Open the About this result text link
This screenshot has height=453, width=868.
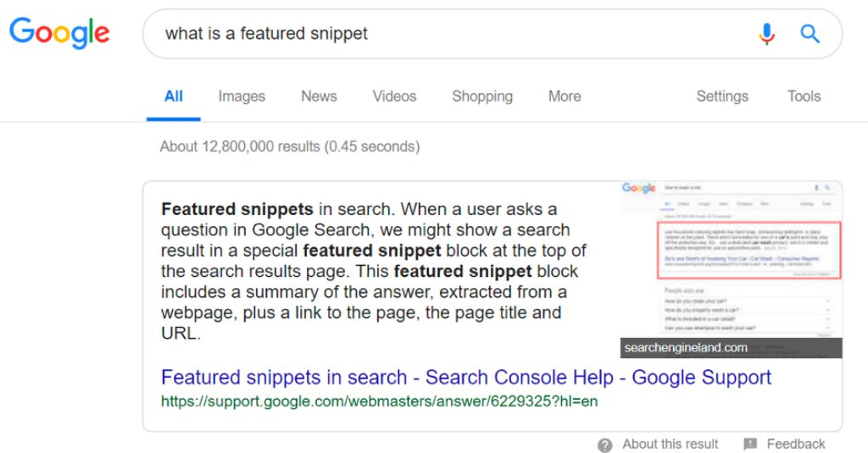pos(670,445)
